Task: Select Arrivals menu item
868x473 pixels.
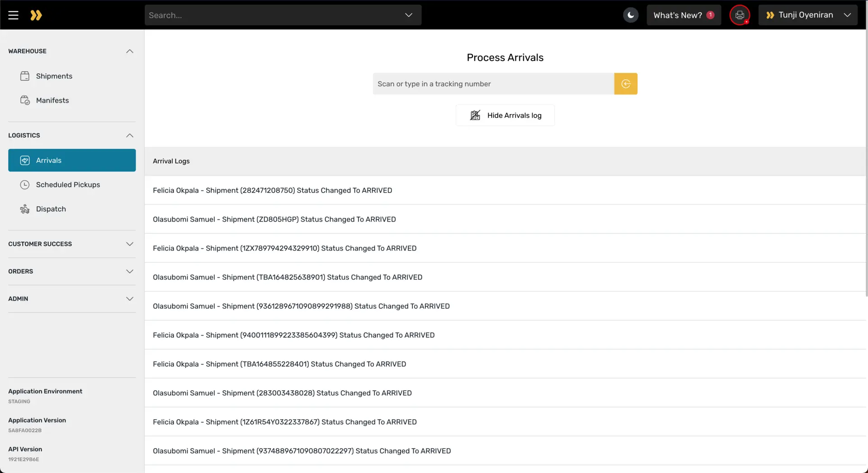Action: click(x=72, y=160)
